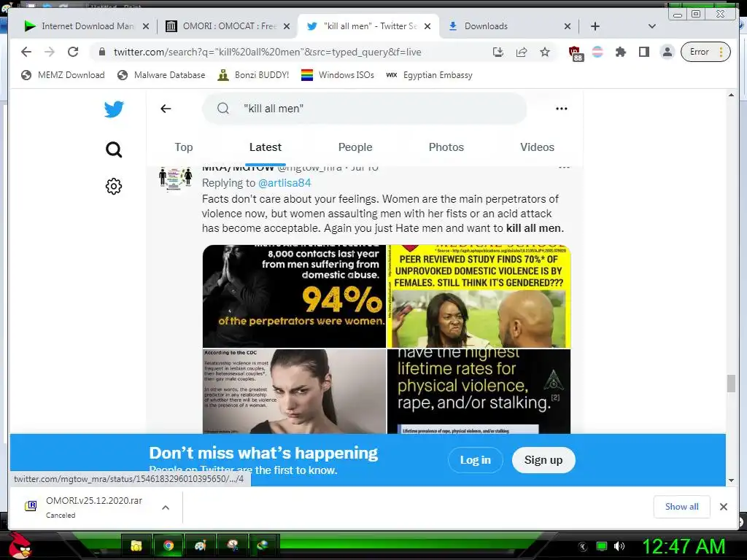The image size is (747, 560).
Task: Open the MEMZ Download bookmark
Action: click(63, 75)
